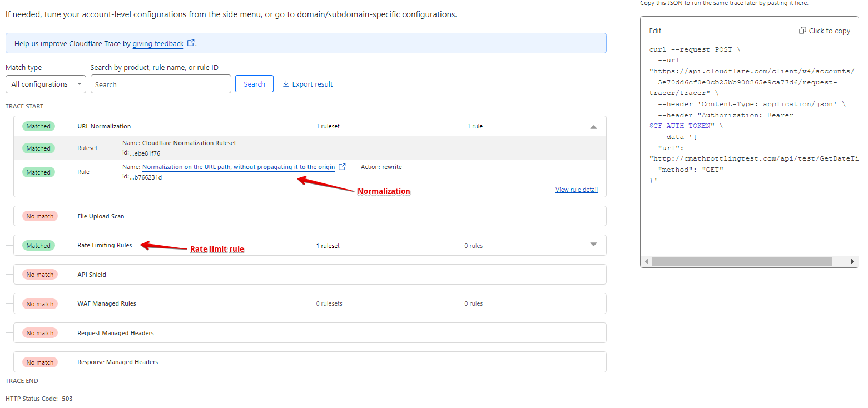868x408 pixels.
Task: Click the TRACE END label
Action: point(22,381)
